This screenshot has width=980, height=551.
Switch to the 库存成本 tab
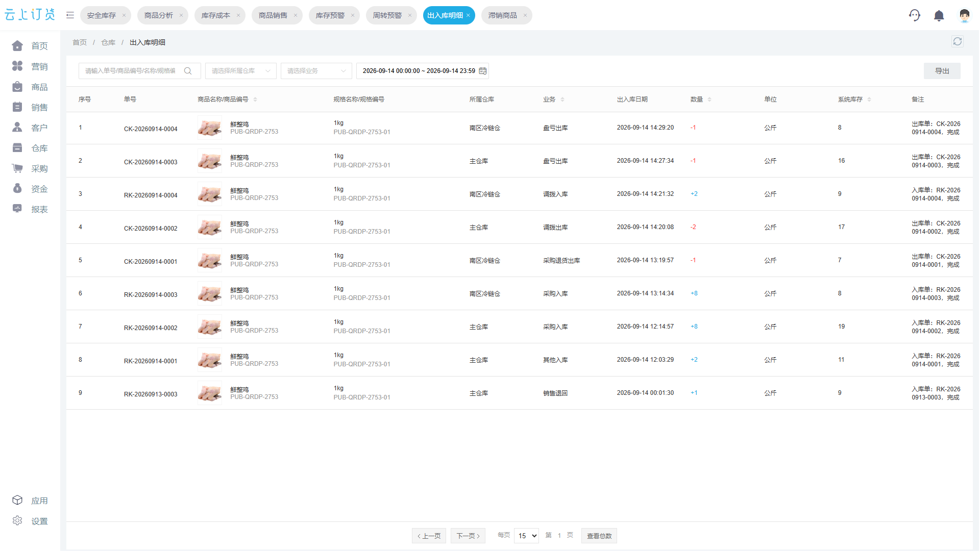(x=216, y=15)
